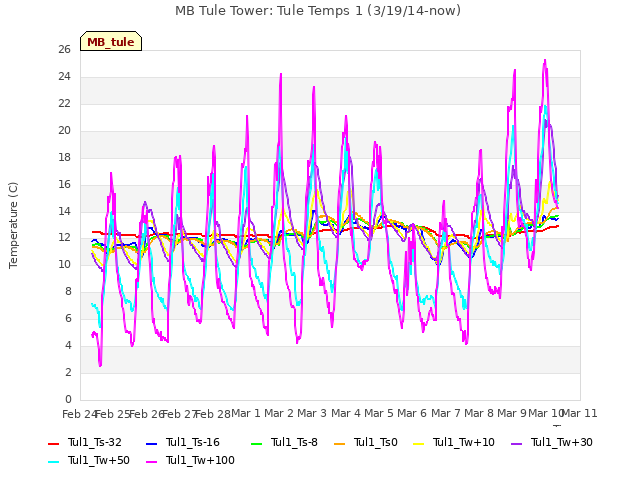The height and width of the screenshot is (480, 640).
Task: Select the Tul1_Tw+50 legend label
Action: click(x=99, y=460)
